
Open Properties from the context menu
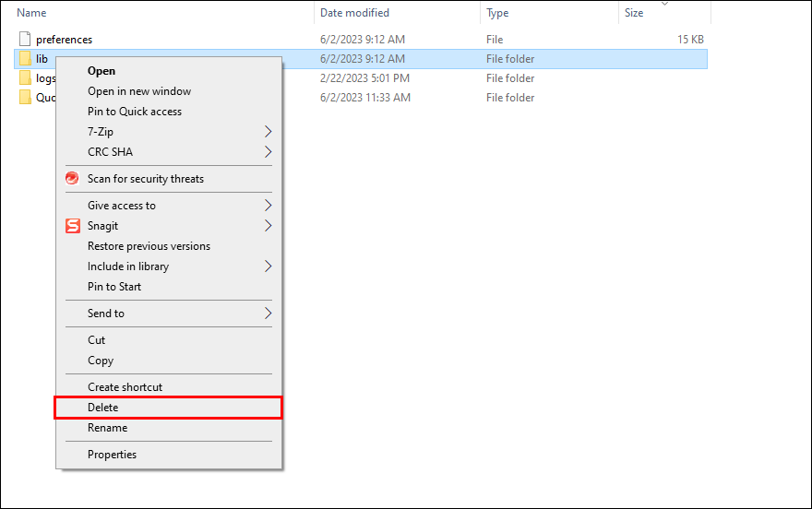pos(112,455)
